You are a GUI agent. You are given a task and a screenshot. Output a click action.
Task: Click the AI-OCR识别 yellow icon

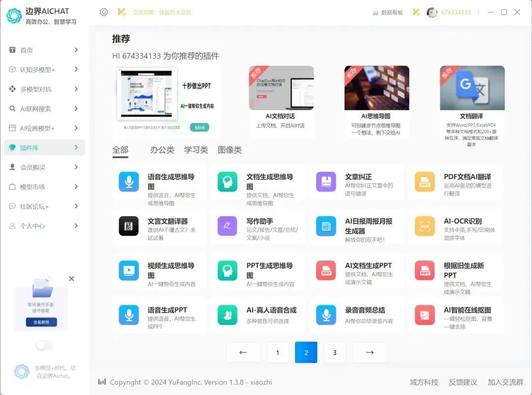(x=425, y=226)
